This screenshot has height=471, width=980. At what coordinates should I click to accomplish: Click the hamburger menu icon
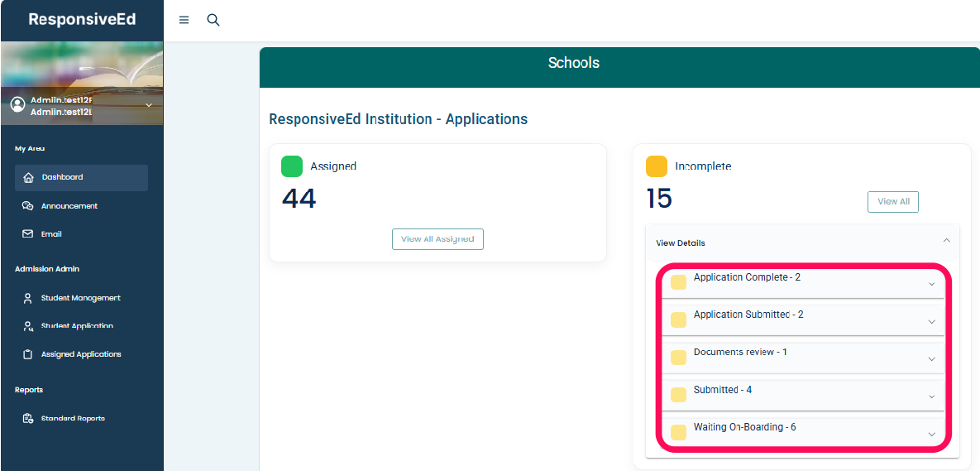coord(184,20)
